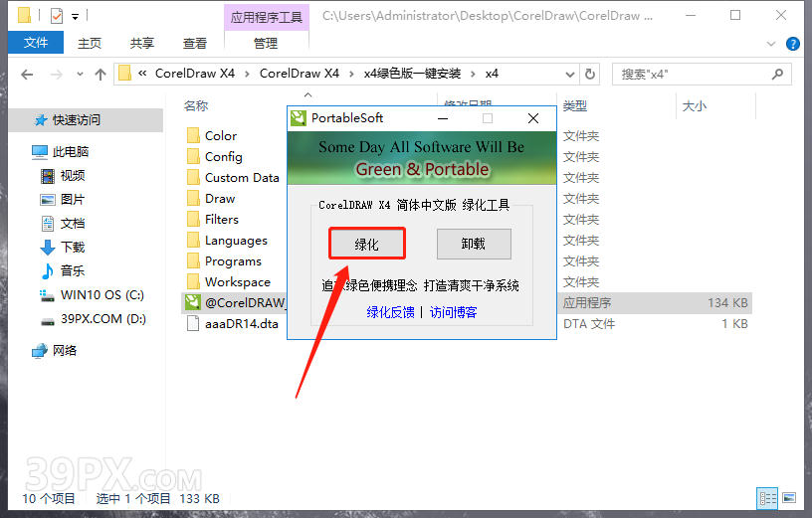This screenshot has height=518, width=812.
Task: Sort by 大小 column header
Action: pyautogui.click(x=694, y=106)
